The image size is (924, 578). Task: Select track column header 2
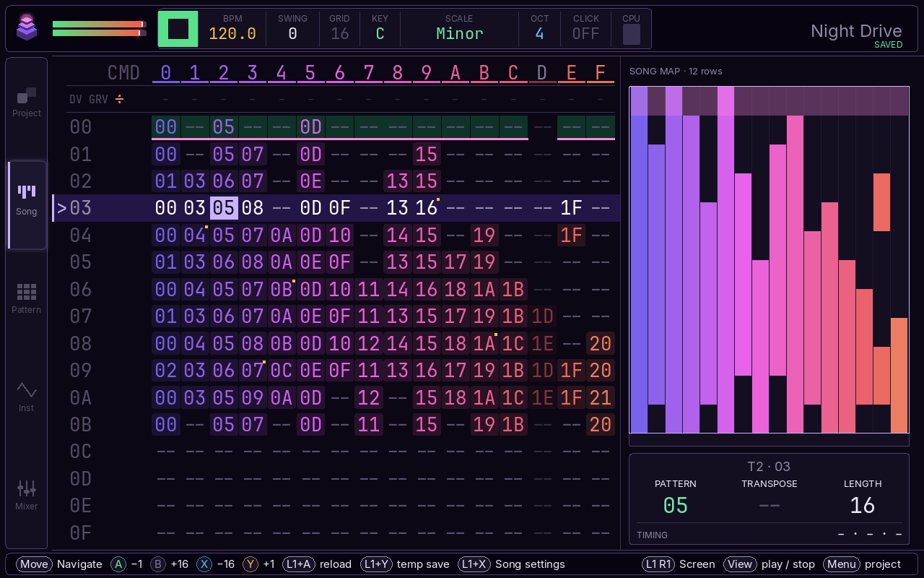pos(224,72)
